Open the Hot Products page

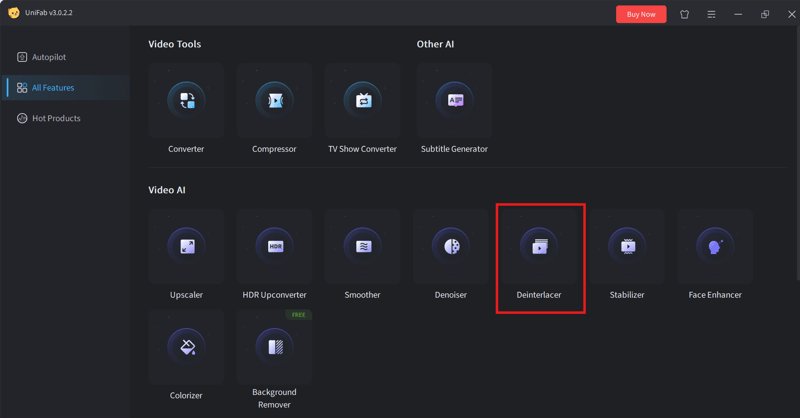tap(56, 118)
